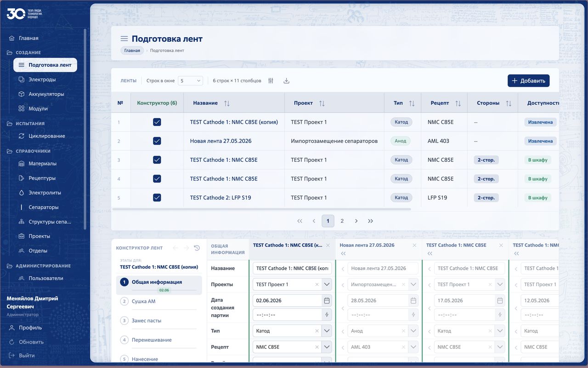The image size is (588, 368).
Task: Click lightning icon in the first time field
Action: click(327, 315)
